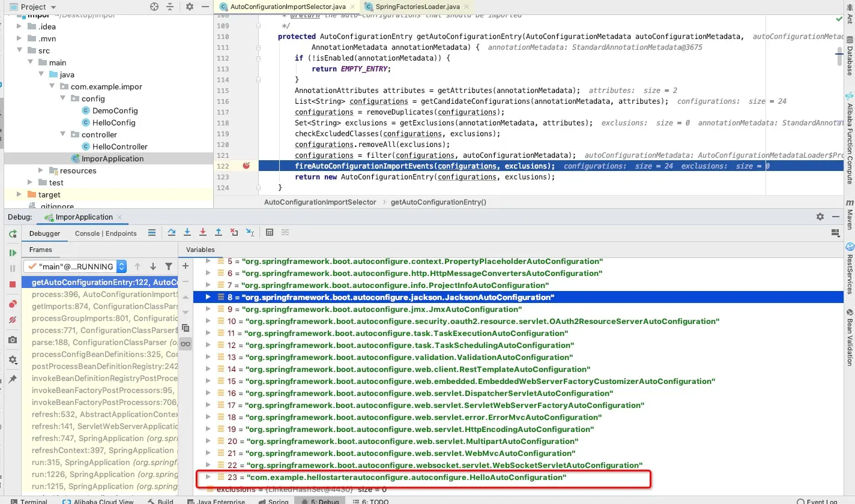This screenshot has height=504, width=855.
Task: Hide the Debug tool window
Action: [836, 217]
